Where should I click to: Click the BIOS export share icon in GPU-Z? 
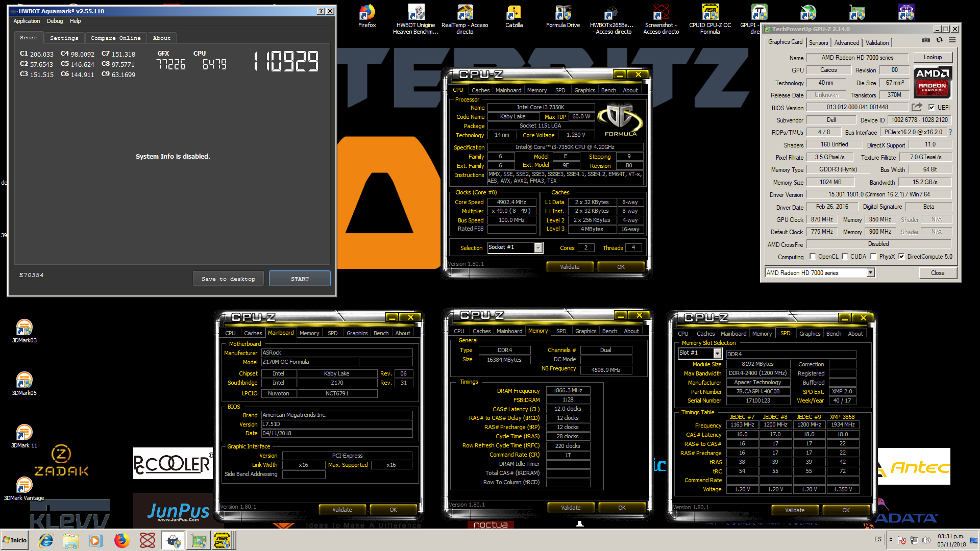click(x=917, y=107)
